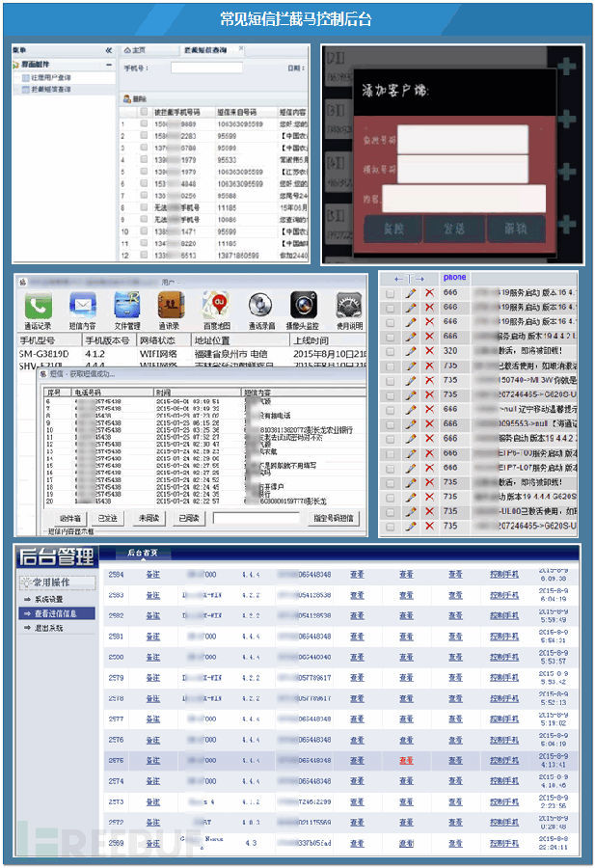Click the 已阅读 button in the SMS dialog
The width and height of the screenshot is (595, 868).
pyautogui.click(x=189, y=518)
